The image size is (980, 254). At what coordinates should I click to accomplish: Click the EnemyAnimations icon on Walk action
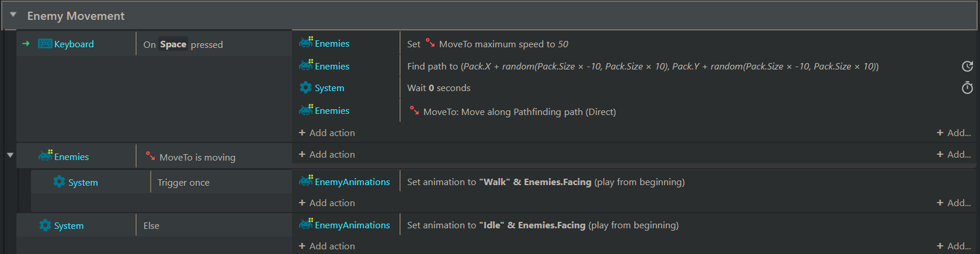click(306, 181)
